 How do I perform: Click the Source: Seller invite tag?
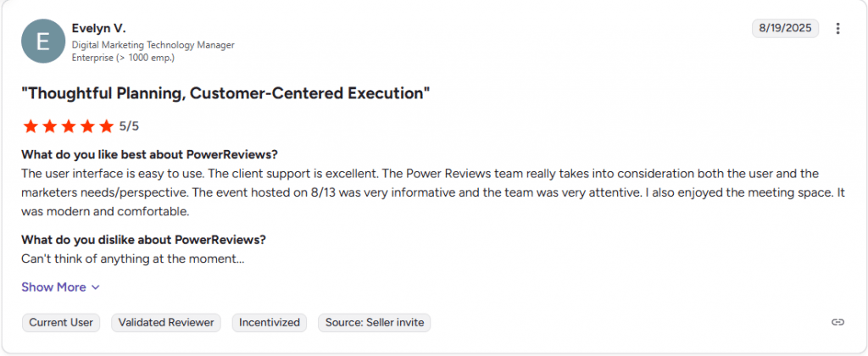tap(375, 322)
